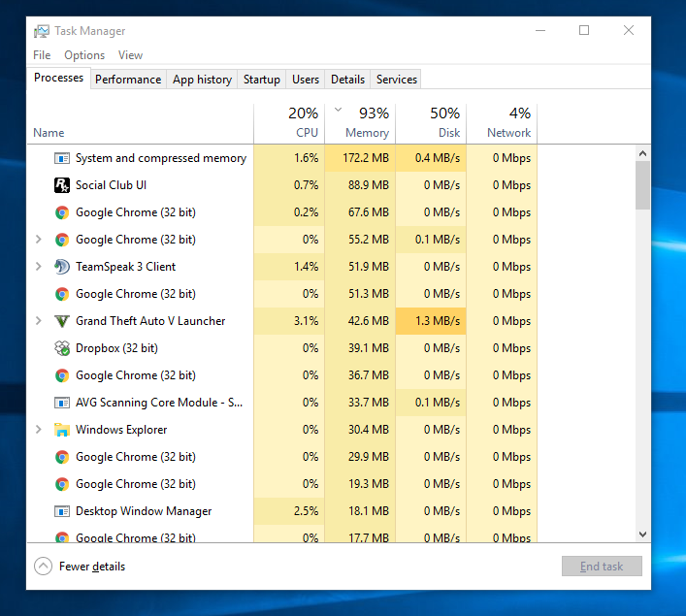Click the 1.3 MB/s disk value

438,321
